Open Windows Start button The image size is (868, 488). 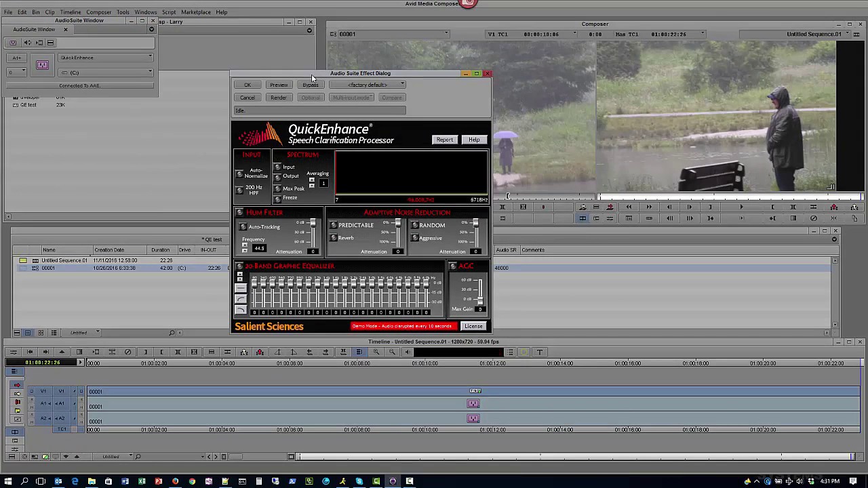pyautogui.click(x=7, y=481)
